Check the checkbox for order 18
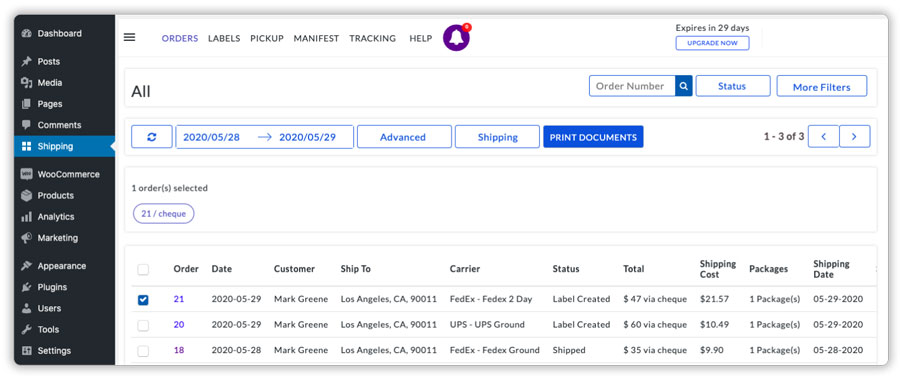Image resolution: width=900 pixels, height=379 pixels. tap(143, 350)
